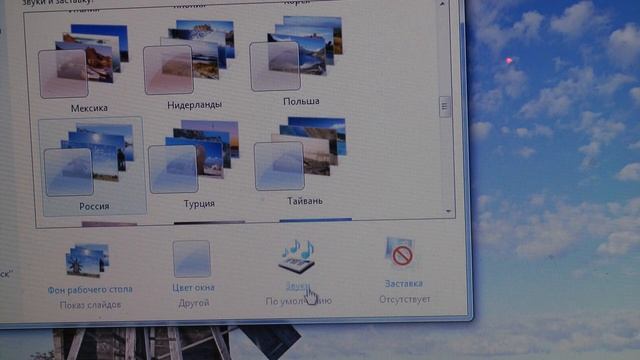640x360 pixels.
Task: Click the Заставка link
Action: pos(404,284)
